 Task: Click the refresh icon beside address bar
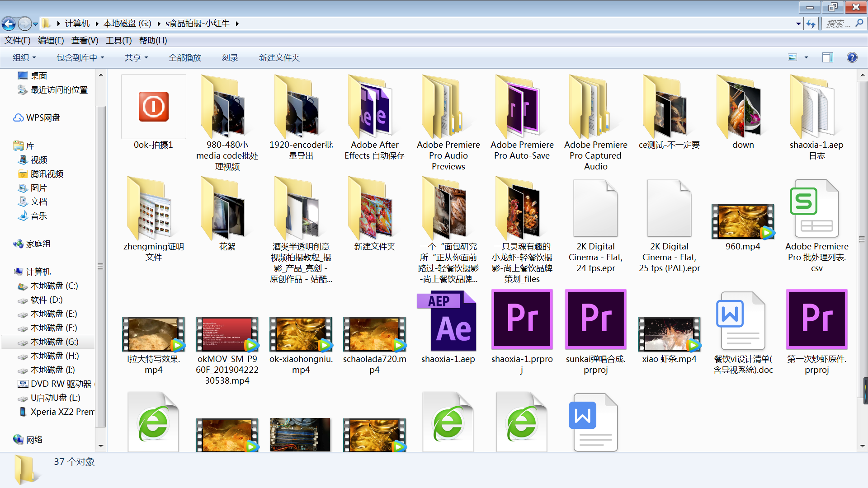tap(811, 23)
